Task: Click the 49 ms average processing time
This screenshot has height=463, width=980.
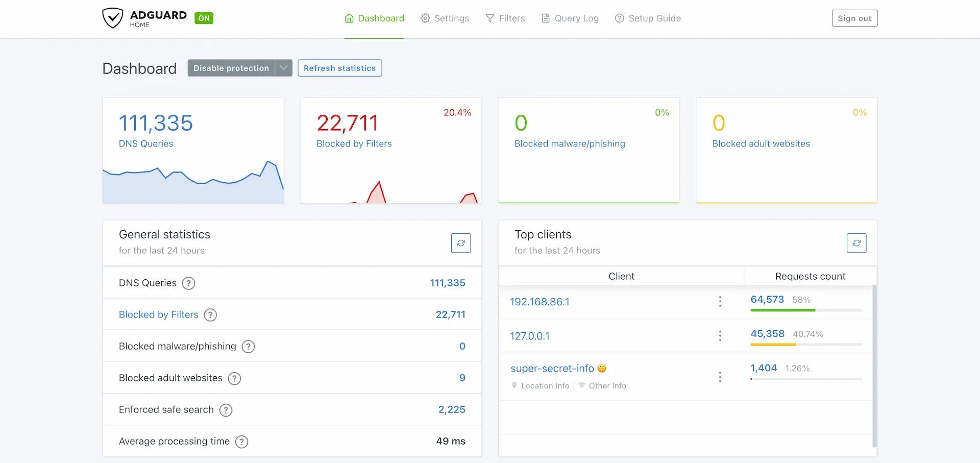Action: 451,441
